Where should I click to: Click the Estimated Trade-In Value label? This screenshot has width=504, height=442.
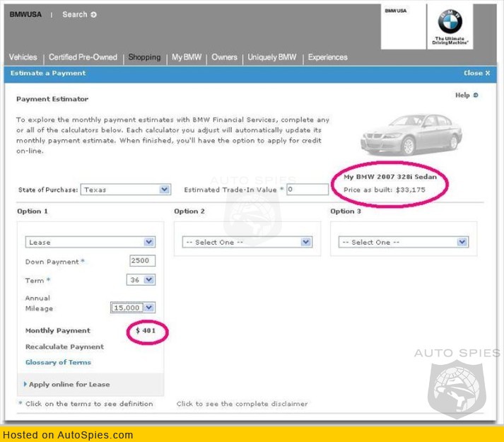click(230, 190)
